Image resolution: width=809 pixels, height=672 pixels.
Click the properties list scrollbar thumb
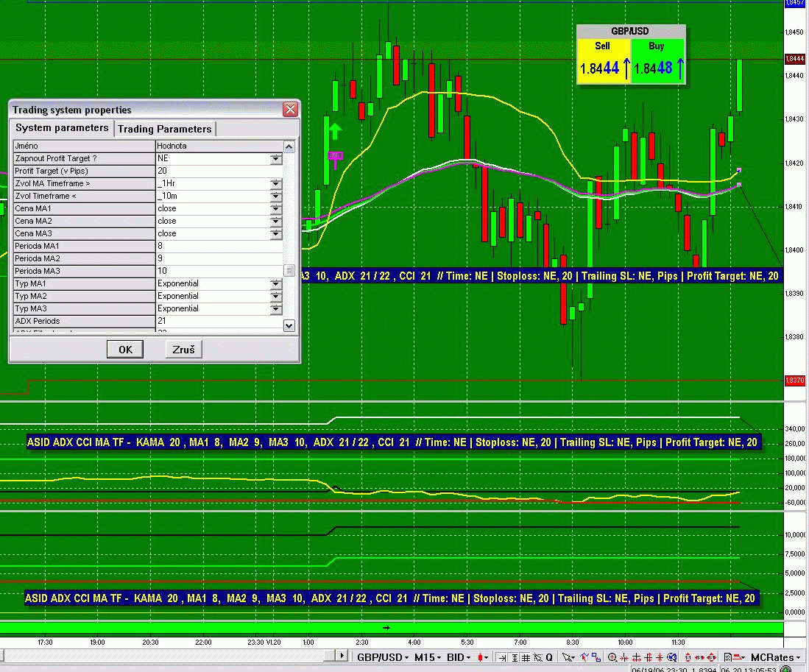(289, 271)
